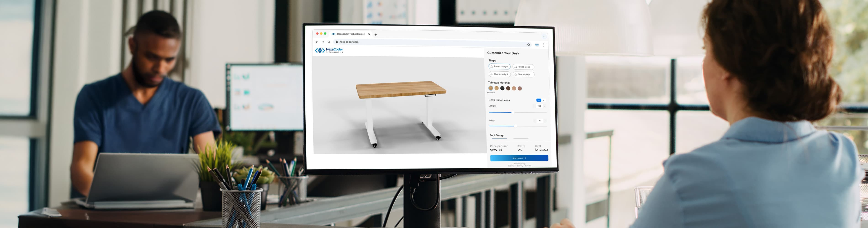868x228 pixels.
Task: Click the padlock icon in the address bar
Action: coord(337,42)
